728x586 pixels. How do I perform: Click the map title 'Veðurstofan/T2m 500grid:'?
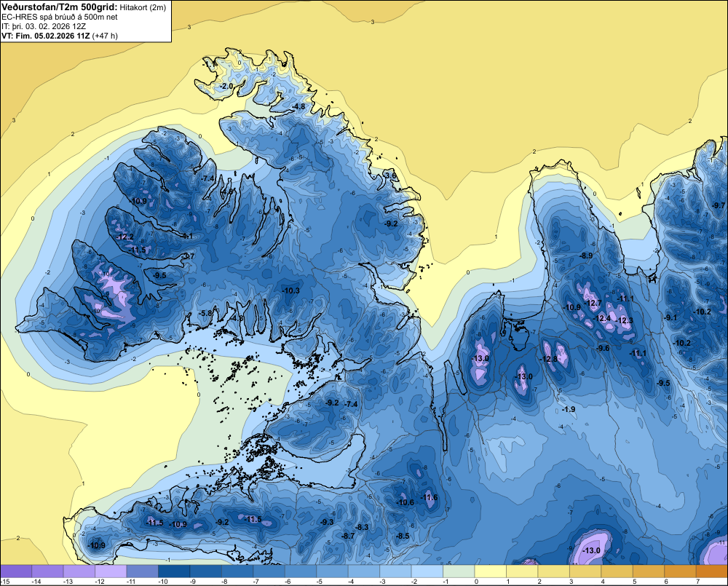[60, 7]
